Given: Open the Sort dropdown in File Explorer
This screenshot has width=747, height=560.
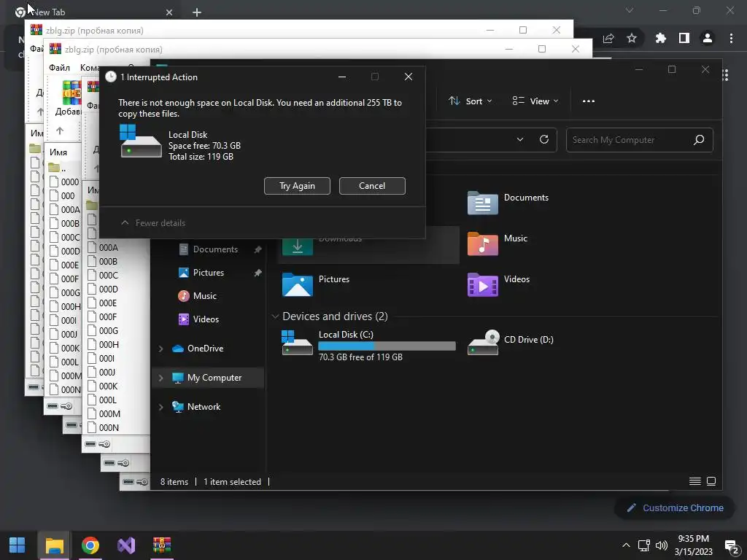Looking at the screenshot, I should (x=471, y=101).
